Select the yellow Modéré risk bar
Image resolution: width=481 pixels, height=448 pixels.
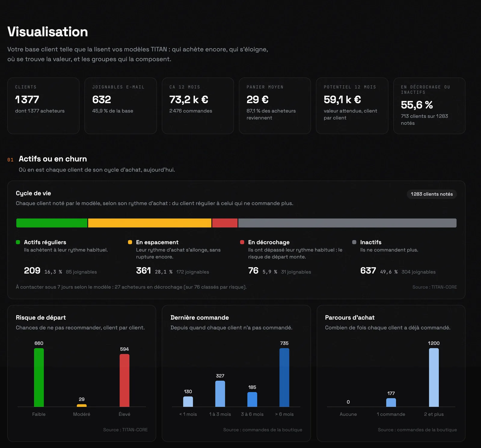[81, 406]
